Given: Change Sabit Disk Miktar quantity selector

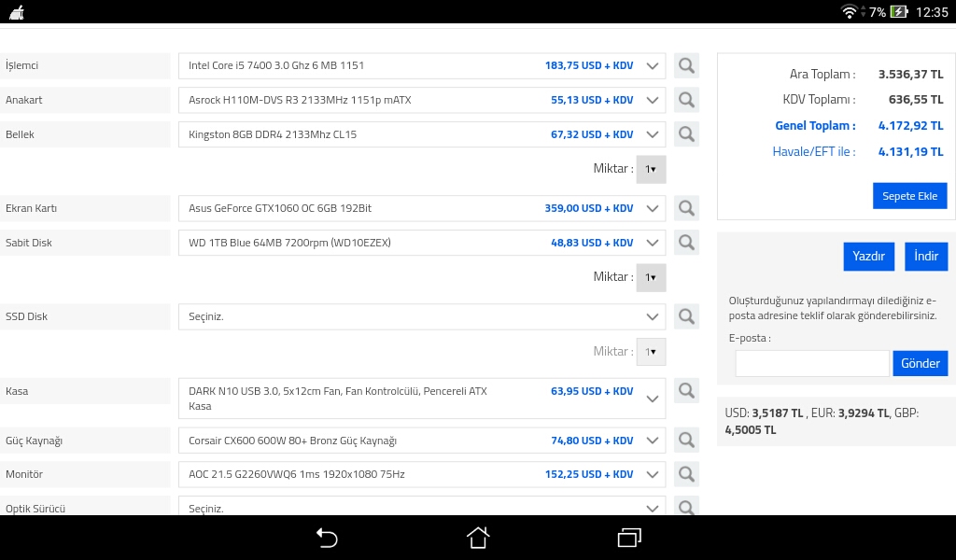Looking at the screenshot, I should pyautogui.click(x=651, y=277).
